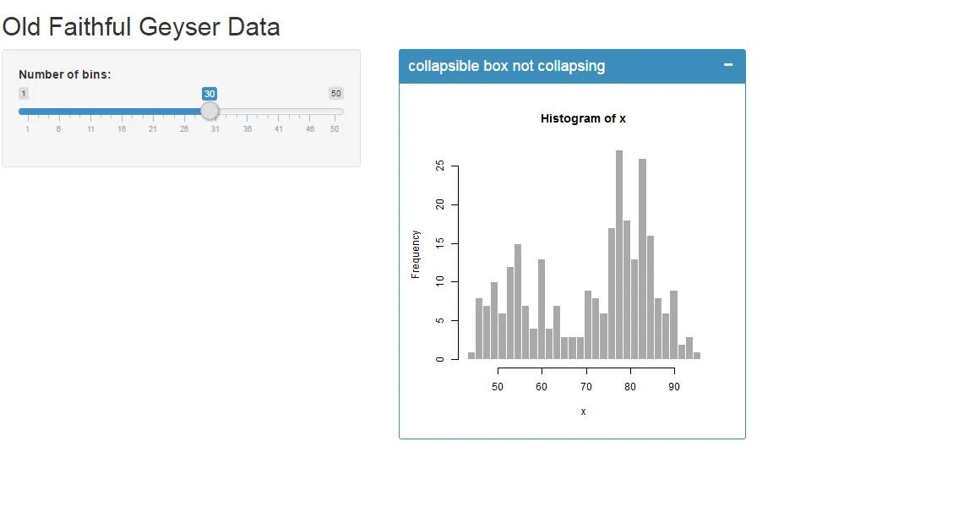Click the 'Histogram of x' plot title
The image size is (980, 512).
[583, 119]
